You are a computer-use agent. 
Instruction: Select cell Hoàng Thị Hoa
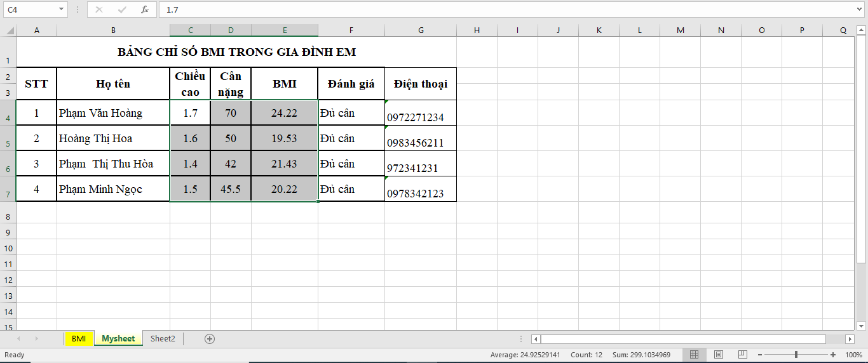[x=113, y=138]
